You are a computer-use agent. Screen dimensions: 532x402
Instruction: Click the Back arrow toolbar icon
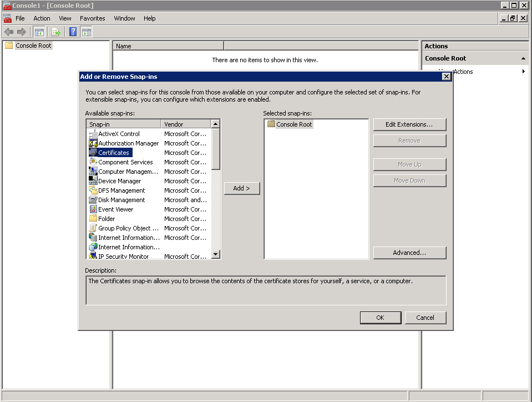[9, 32]
